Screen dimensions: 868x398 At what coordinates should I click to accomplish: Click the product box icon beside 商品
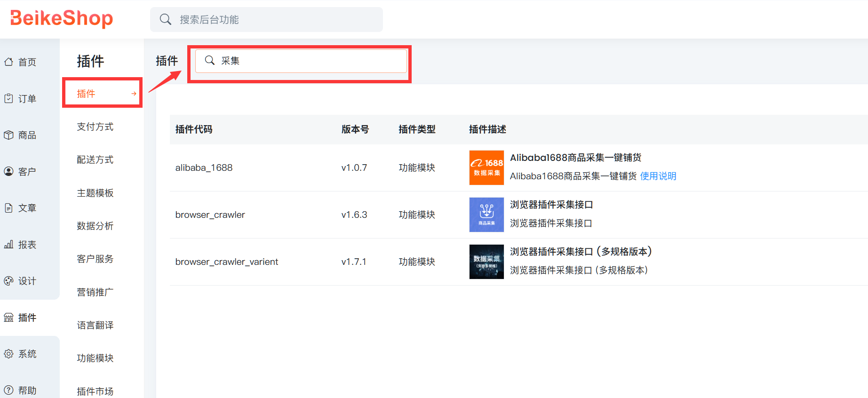(8, 135)
